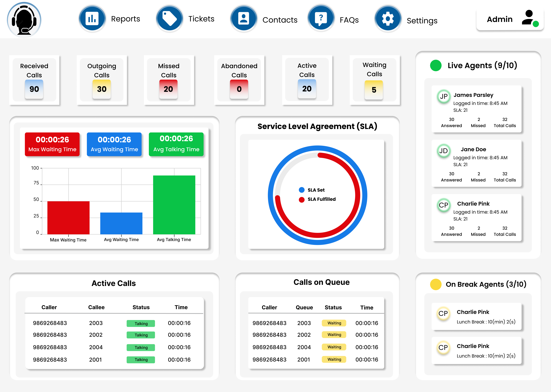Click Talking badge for callee 2002
Image resolution: width=551 pixels, height=392 pixels.
(141, 335)
